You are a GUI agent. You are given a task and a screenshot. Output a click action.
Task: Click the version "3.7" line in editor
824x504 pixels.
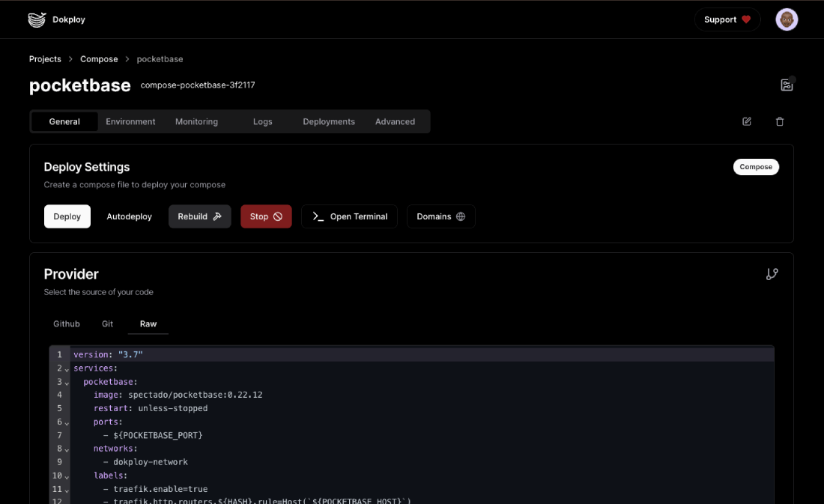109,355
